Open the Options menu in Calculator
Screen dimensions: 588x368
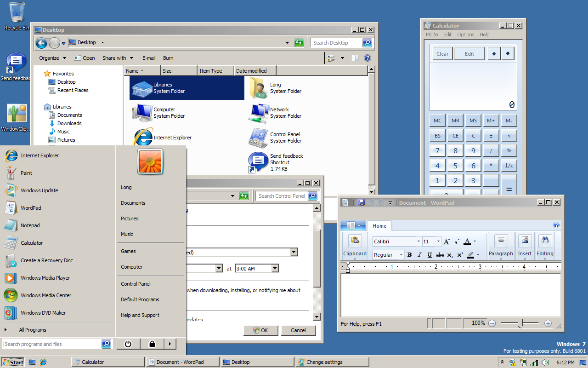click(465, 34)
